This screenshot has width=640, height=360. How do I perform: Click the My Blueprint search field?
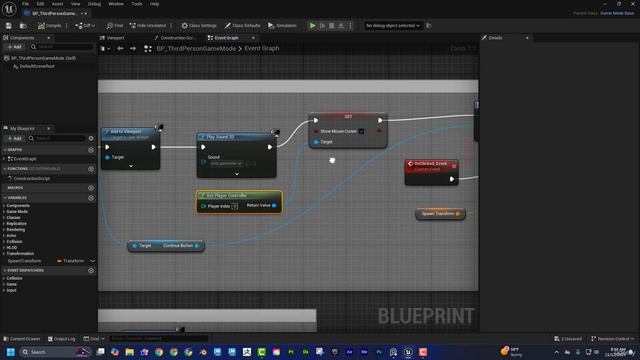pos(57,138)
